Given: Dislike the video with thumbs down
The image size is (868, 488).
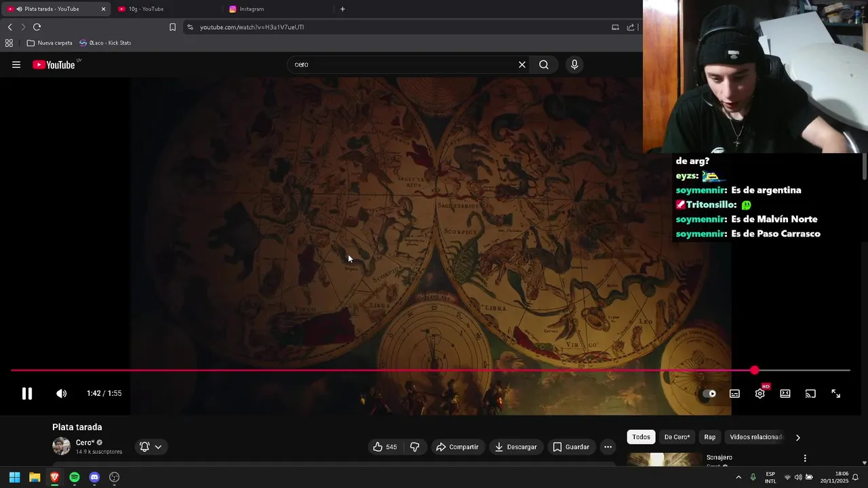Looking at the screenshot, I should pos(415,447).
